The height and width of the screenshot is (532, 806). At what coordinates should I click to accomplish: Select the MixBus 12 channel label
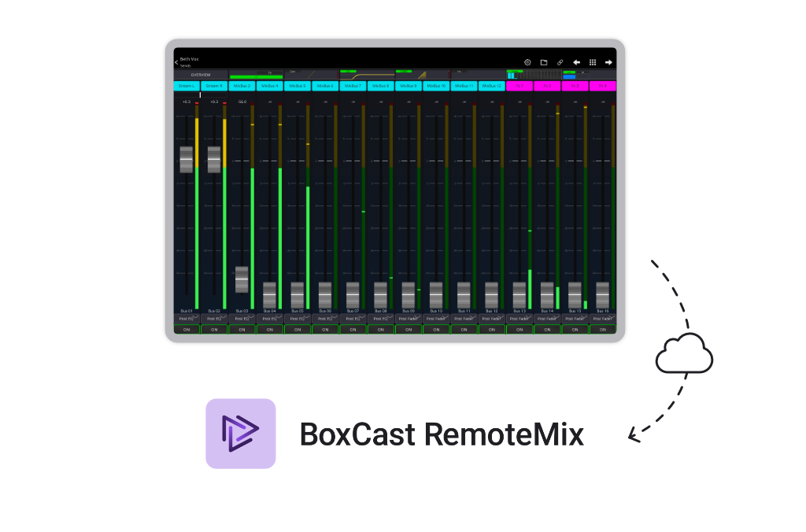pos(492,86)
